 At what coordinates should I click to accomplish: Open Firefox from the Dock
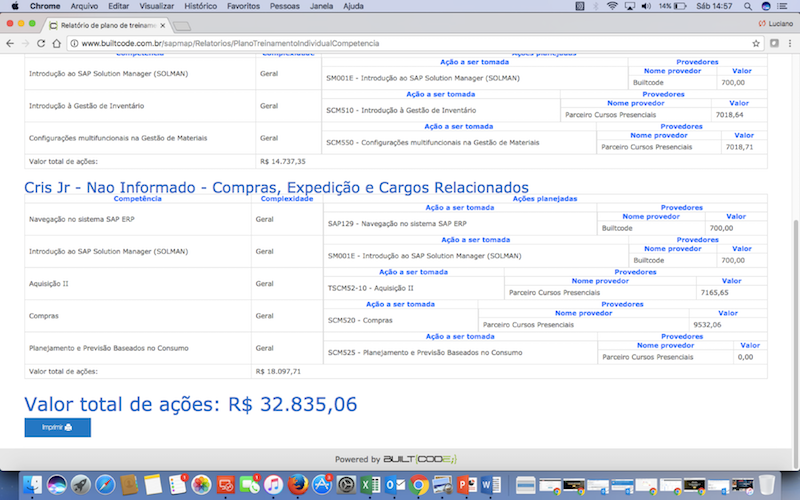(298, 484)
